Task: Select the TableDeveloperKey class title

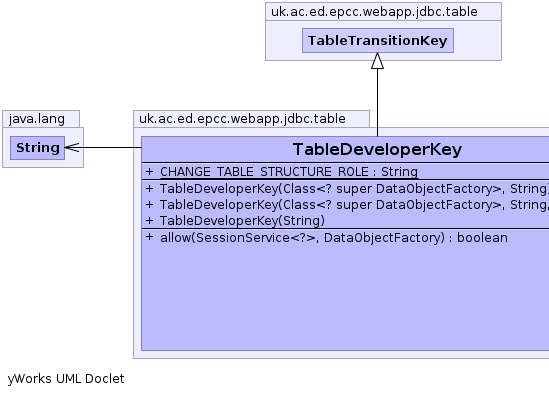Action: pyautogui.click(x=377, y=150)
